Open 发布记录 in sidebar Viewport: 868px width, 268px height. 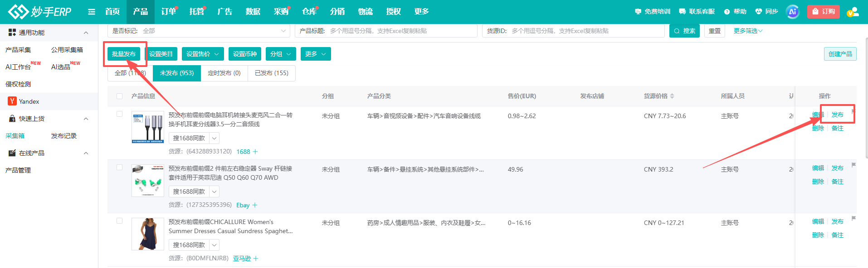(x=64, y=136)
